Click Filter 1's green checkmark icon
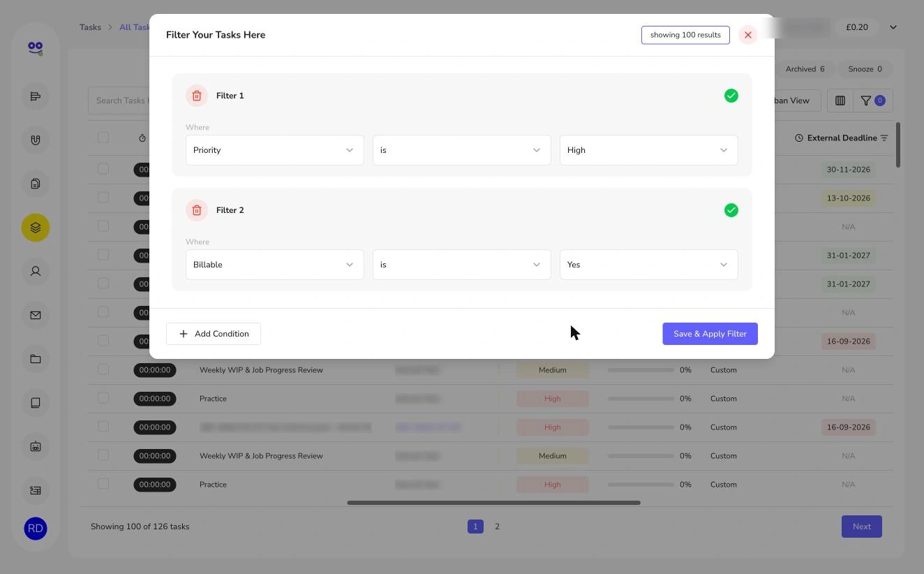924x574 pixels. click(731, 96)
